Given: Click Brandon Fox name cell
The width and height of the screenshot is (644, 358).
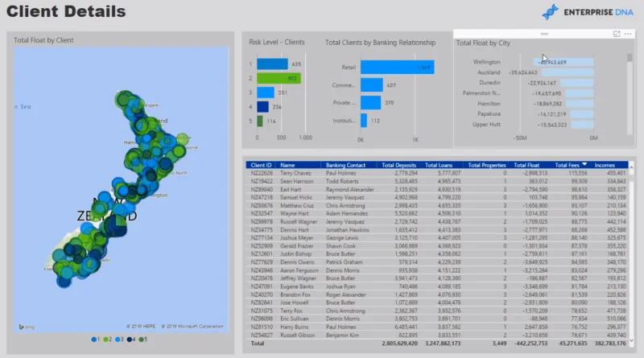Looking at the screenshot, I should pyautogui.click(x=295, y=294).
